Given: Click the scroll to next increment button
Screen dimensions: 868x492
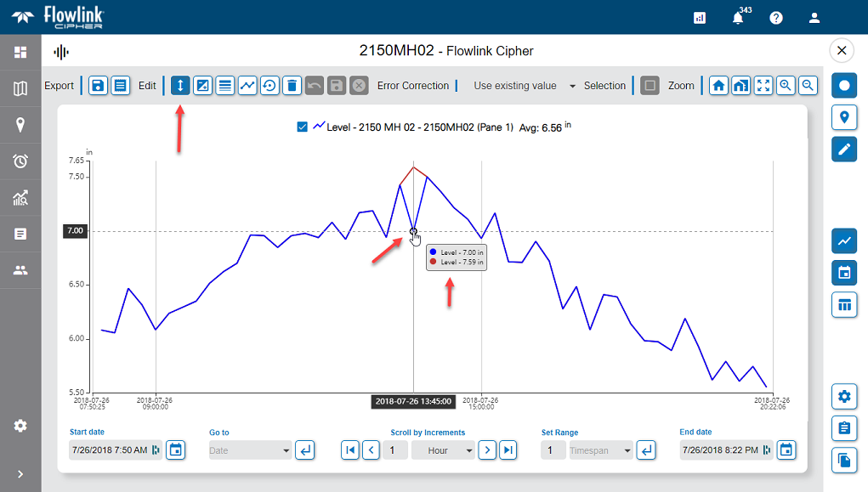Looking at the screenshot, I should click(x=487, y=450).
